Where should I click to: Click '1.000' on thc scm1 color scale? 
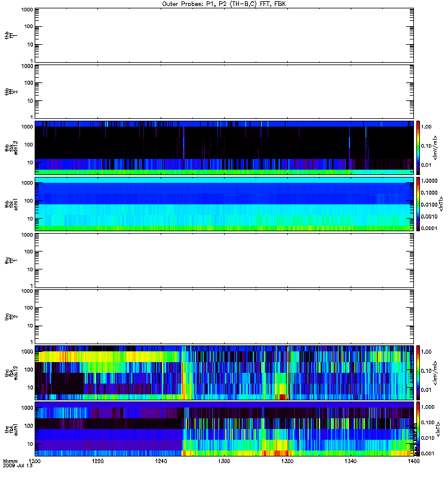point(428,407)
